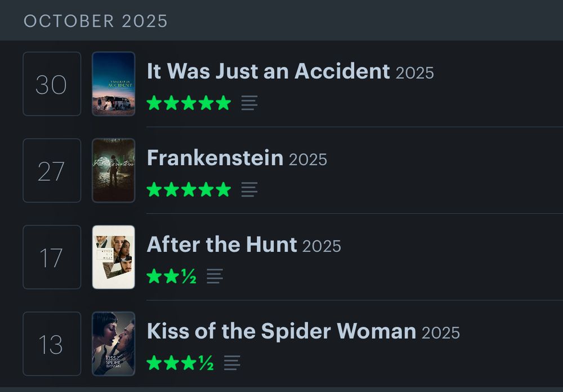Screen dimensions: 563x392
Task: Click the Frankenstein movie poster
Action: point(114,170)
